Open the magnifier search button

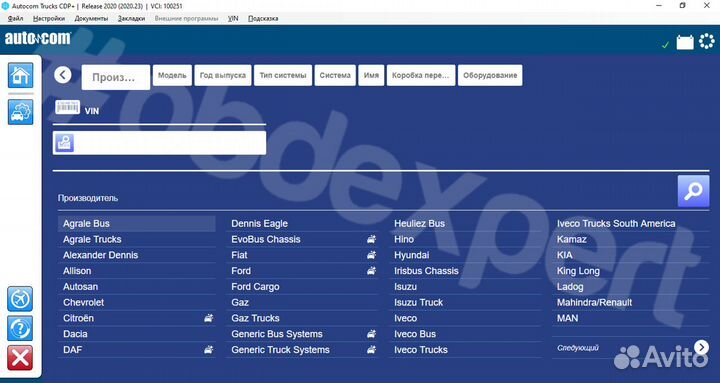click(693, 191)
